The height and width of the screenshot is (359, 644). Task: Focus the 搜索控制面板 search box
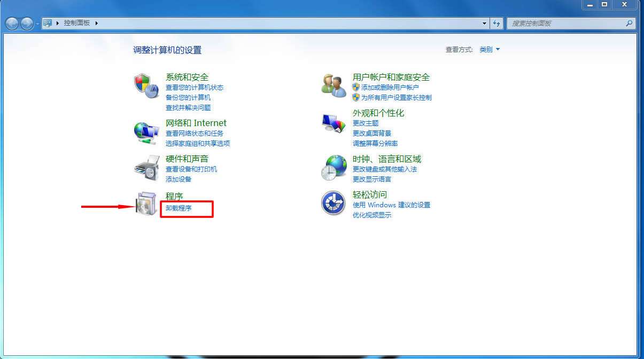571,24
